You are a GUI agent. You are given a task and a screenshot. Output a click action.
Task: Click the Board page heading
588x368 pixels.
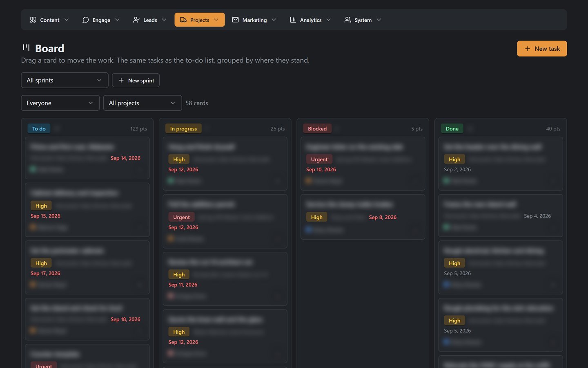49,48
